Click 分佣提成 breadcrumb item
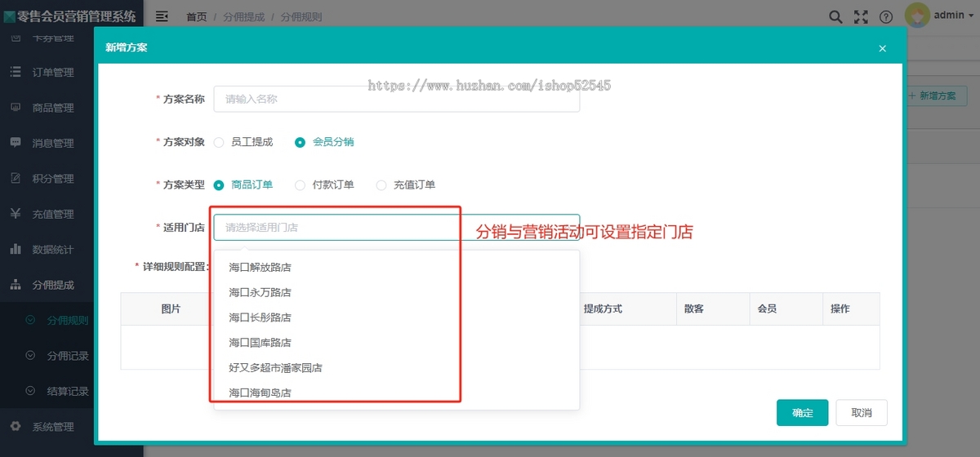 coord(243,16)
